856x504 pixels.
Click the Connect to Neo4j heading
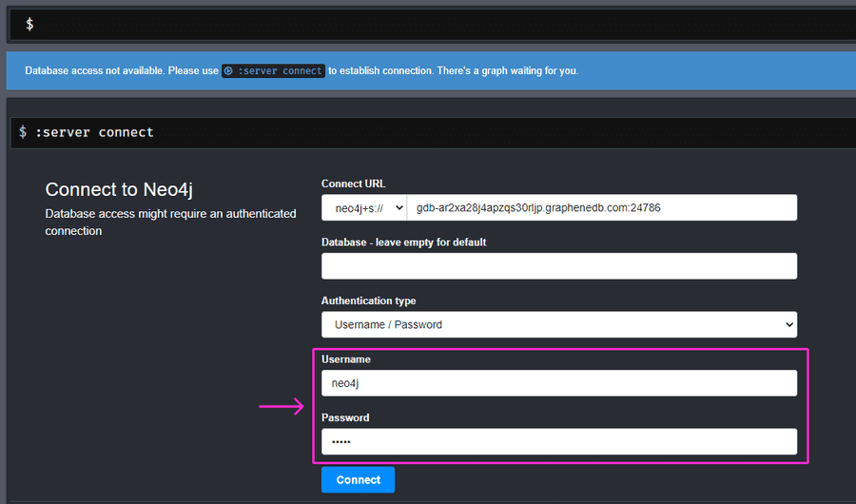[119, 189]
